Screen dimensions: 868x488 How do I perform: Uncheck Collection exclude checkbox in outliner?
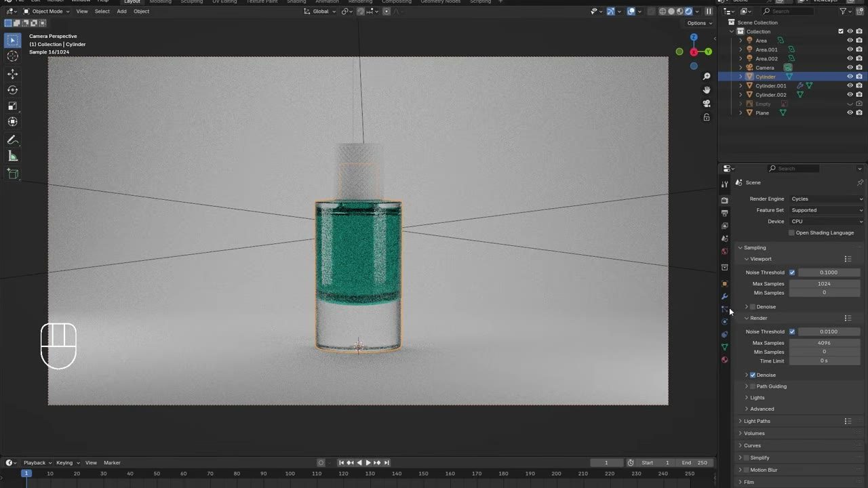841,31
